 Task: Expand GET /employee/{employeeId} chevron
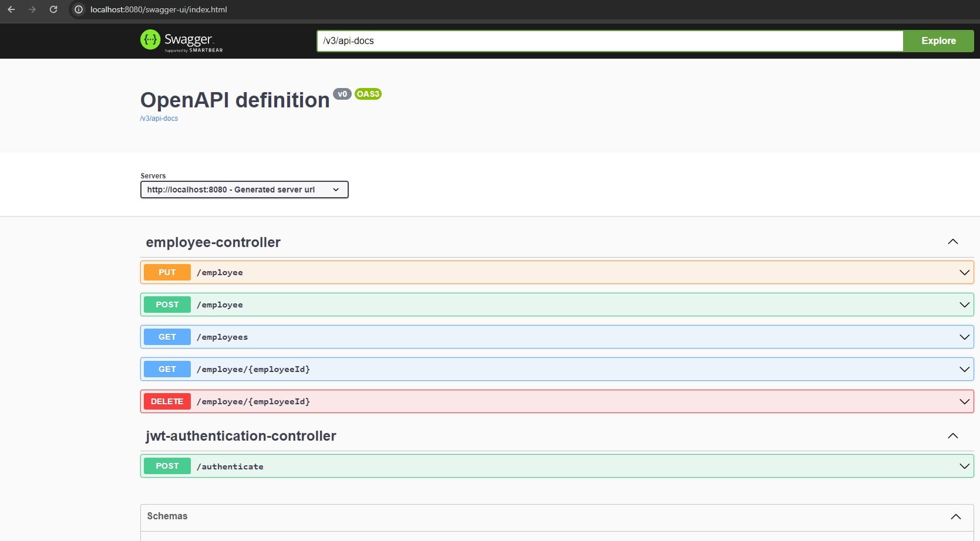tap(964, 369)
